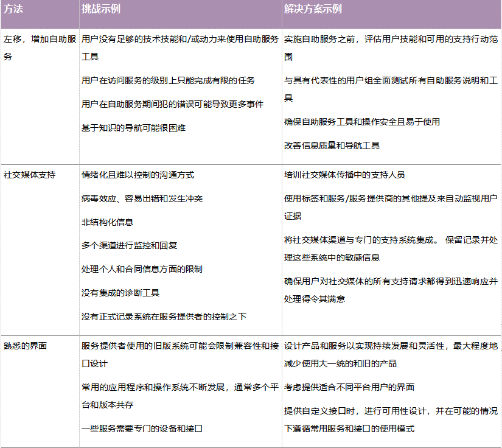This screenshot has width=502, height=448.
Task: Select the 熟悉的界面 method cell
Action: point(25,346)
